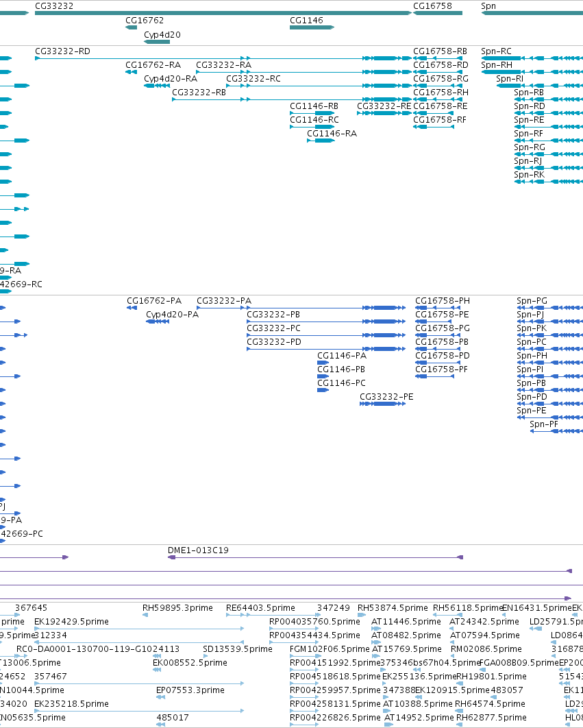This screenshot has height=728, width=583.
Task: Open transcript CG33232-RD
Action: coord(62,51)
